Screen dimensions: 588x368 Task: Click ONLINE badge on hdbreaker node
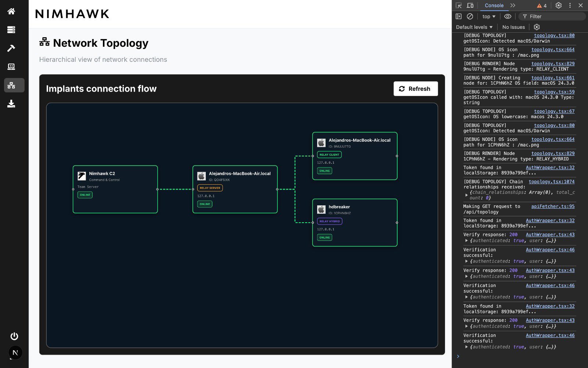(325, 237)
